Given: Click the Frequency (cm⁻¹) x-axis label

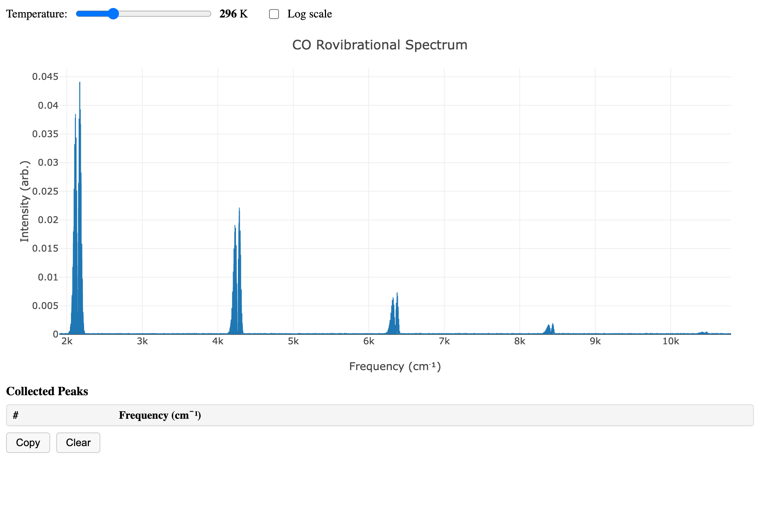Looking at the screenshot, I should pos(394,366).
